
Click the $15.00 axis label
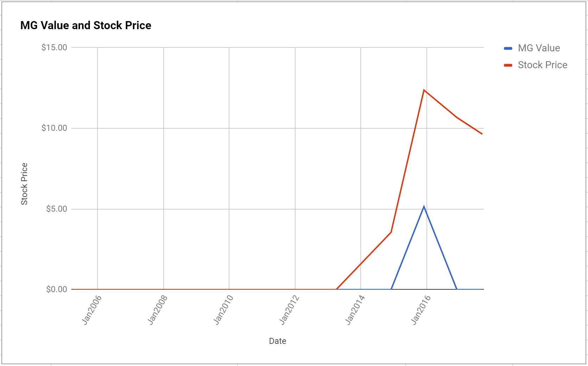[54, 47]
